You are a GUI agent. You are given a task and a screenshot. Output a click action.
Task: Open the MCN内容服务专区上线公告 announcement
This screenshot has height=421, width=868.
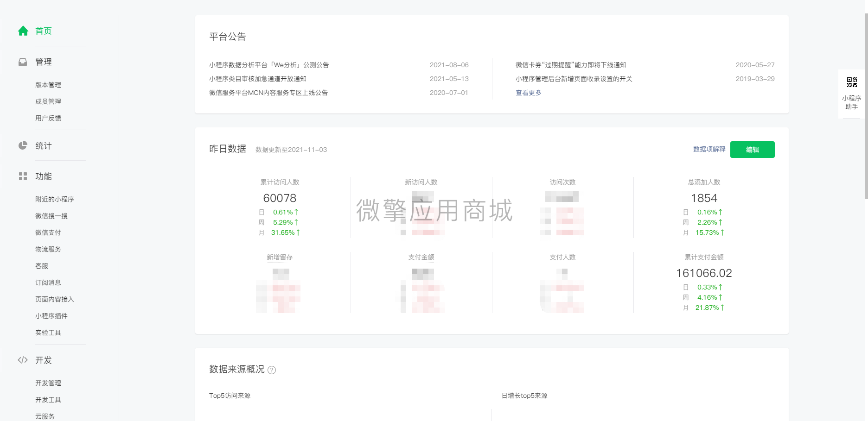click(268, 93)
